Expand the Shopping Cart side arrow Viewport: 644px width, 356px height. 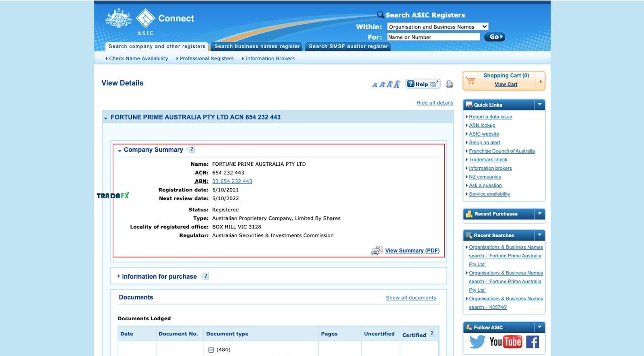(541, 81)
